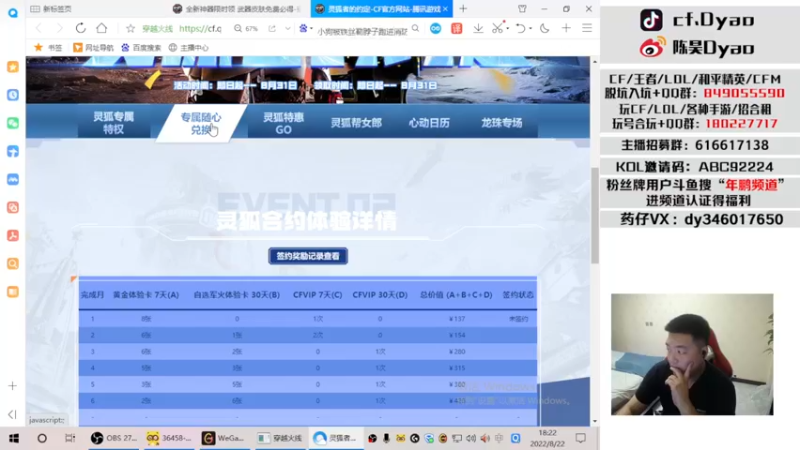Open the 百度搜索 bookmark

[141, 47]
